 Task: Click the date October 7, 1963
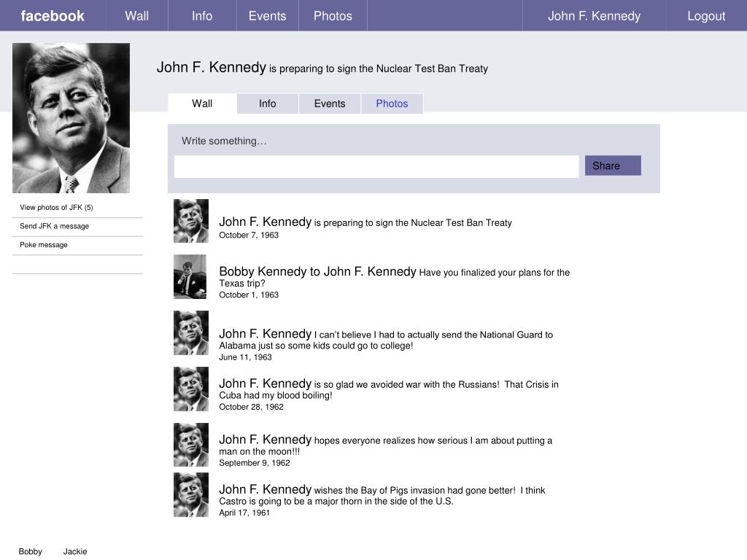pyautogui.click(x=249, y=235)
